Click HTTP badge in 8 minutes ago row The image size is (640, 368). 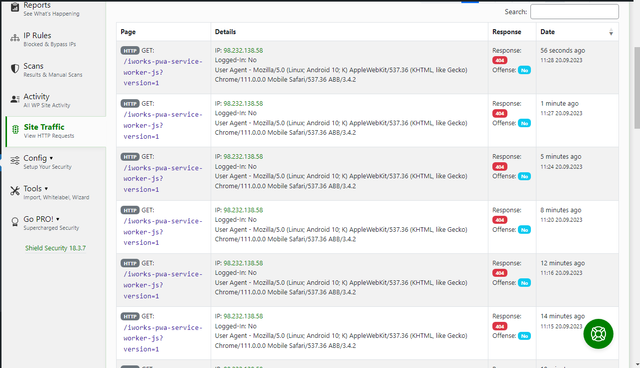tap(130, 210)
